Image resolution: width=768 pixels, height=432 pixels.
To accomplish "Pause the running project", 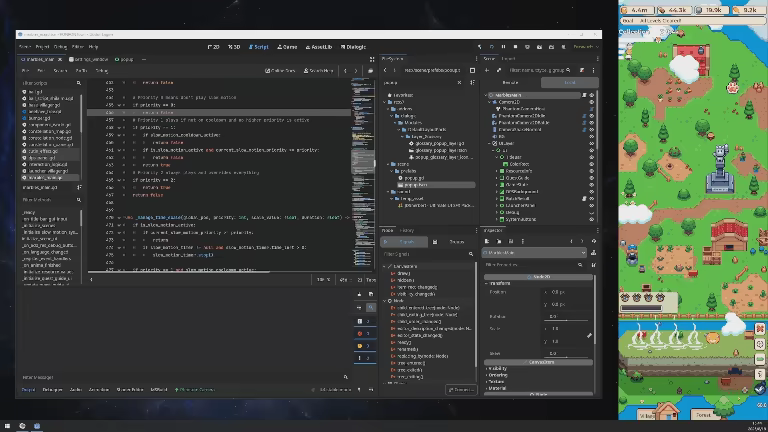I will point(503,47).
